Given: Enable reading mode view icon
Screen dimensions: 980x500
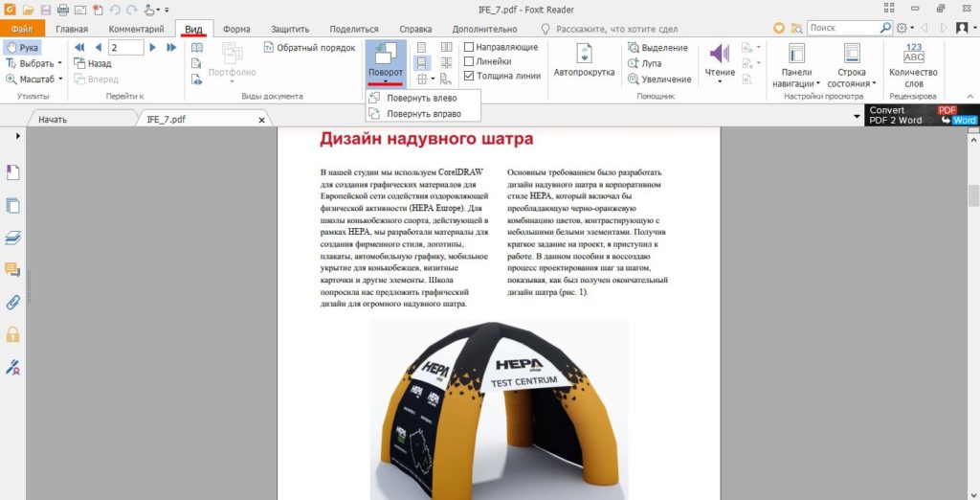Looking at the screenshot, I should pyautogui.click(x=197, y=48).
